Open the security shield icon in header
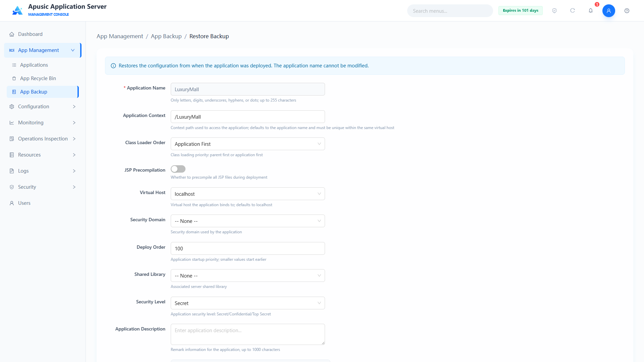The image size is (644, 362). pos(554,11)
